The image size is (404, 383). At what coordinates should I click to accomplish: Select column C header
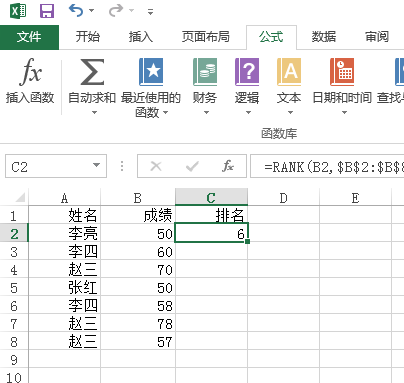[x=211, y=197]
